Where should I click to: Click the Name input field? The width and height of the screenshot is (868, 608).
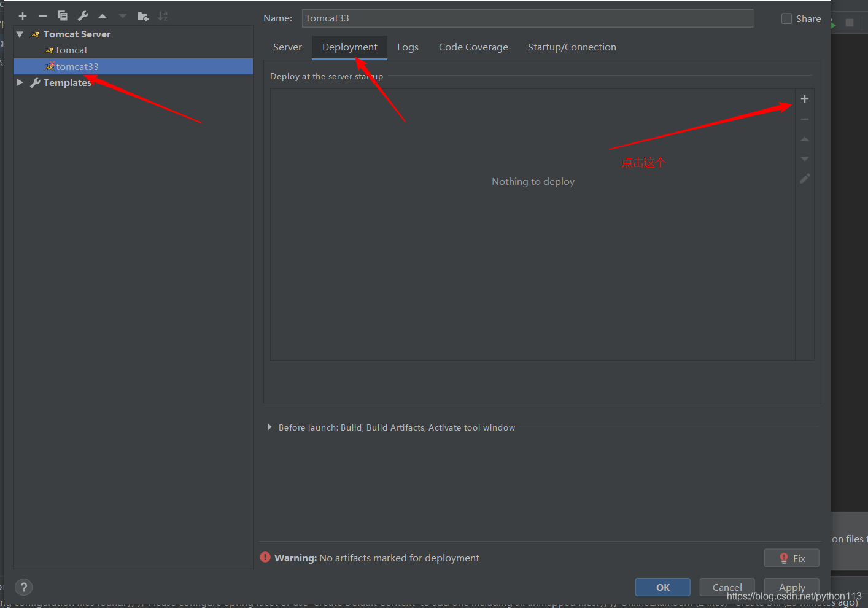pyautogui.click(x=527, y=18)
